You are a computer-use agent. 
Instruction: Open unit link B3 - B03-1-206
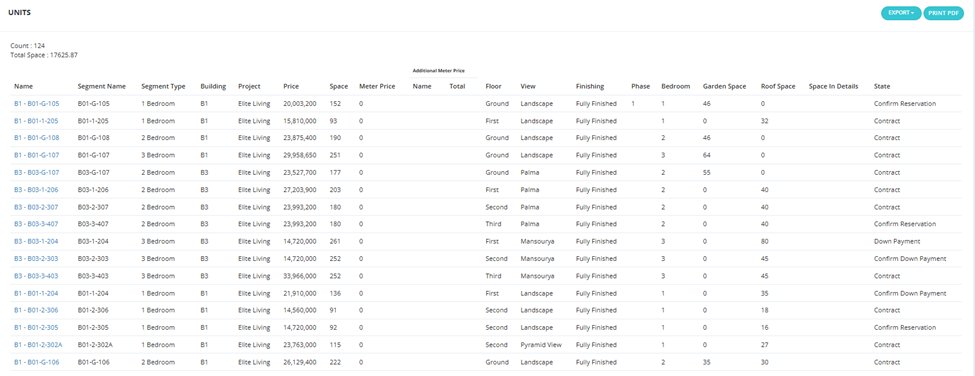[36, 190]
